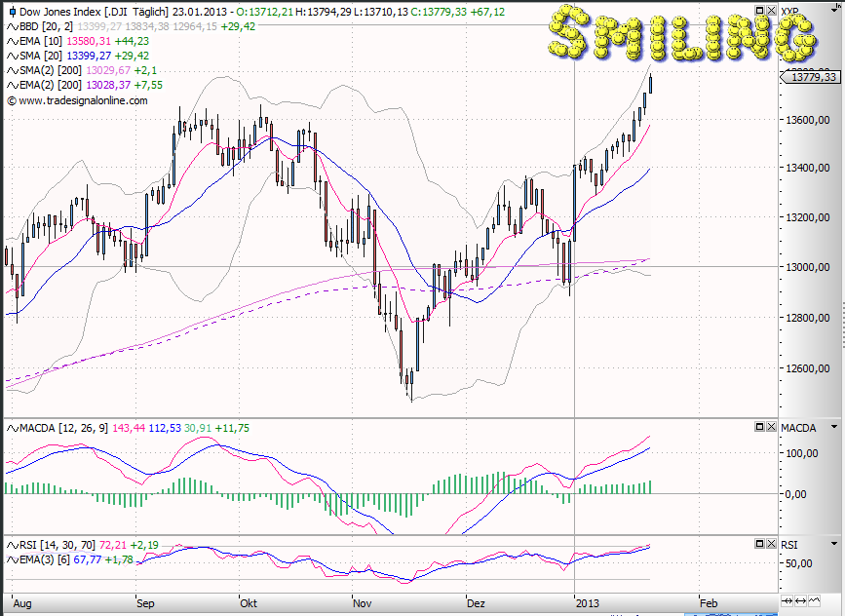
Task: Click the SMA(2) [200] indicator icon
Action: coord(12,70)
